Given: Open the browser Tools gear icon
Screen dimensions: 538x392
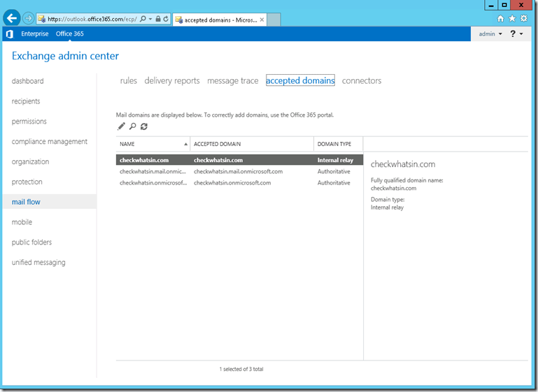Looking at the screenshot, I should pyautogui.click(x=523, y=18).
